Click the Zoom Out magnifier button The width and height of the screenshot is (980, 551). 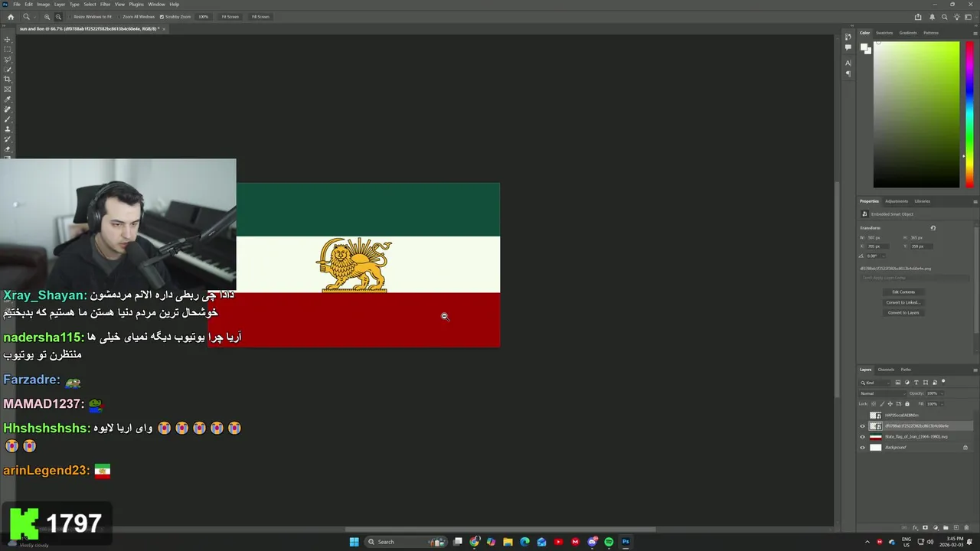(x=58, y=16)
